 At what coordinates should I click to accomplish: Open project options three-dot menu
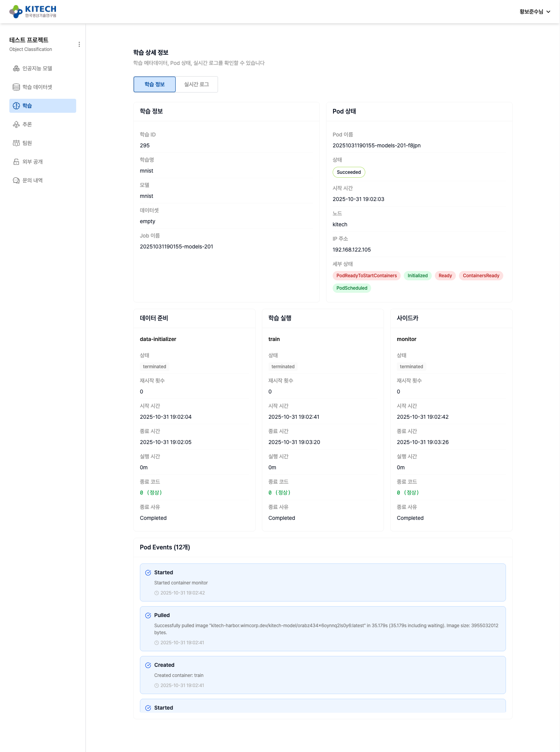(x=79, y=44)
